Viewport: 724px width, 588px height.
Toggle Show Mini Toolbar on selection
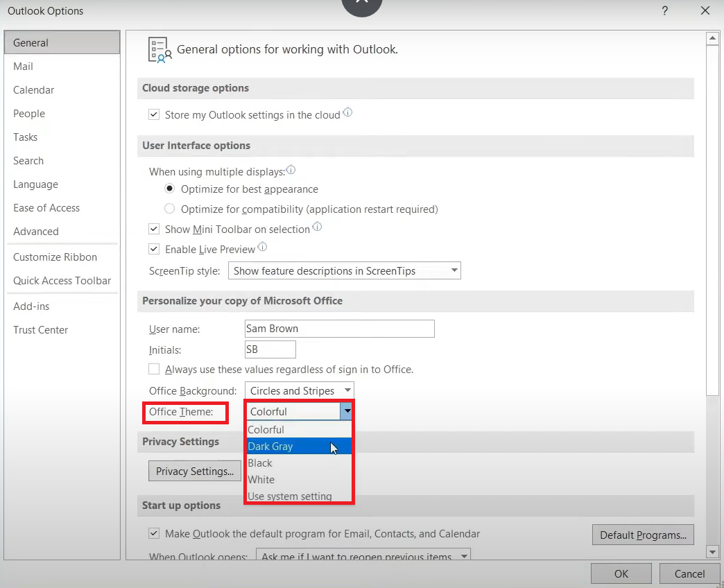pyautogui.click(x=154, y=229)
